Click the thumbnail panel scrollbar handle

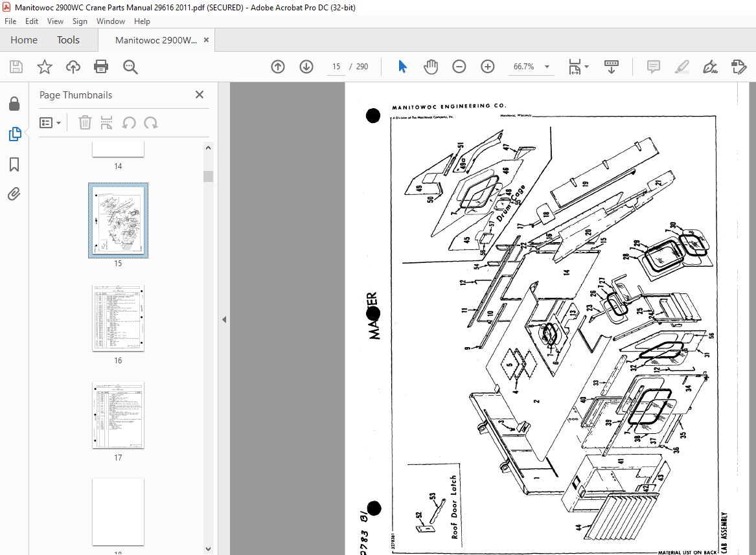[209, 176]
